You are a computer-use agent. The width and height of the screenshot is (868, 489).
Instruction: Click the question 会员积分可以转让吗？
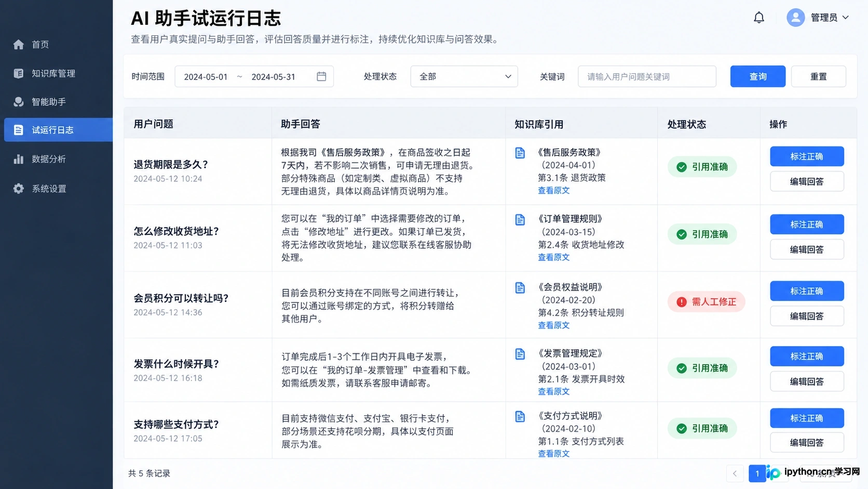tap(181, 298)
